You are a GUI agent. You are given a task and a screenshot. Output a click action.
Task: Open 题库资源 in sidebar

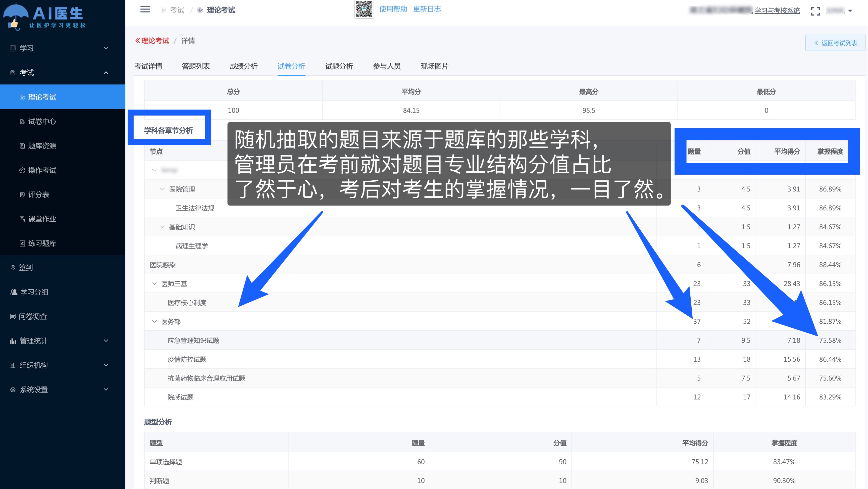63,146
